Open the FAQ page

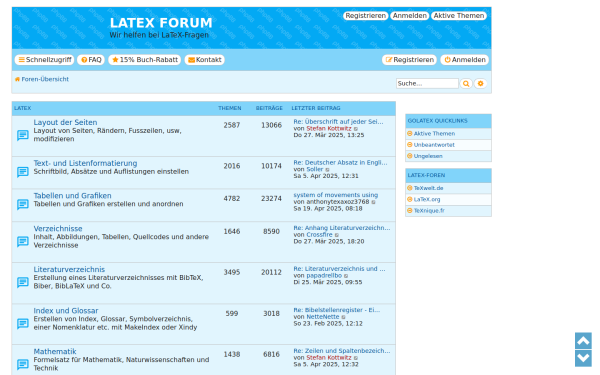coord(91,60)
